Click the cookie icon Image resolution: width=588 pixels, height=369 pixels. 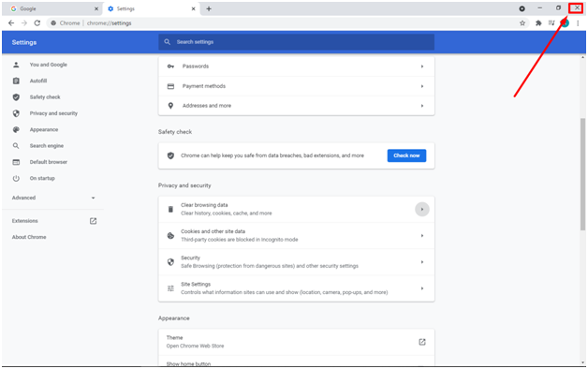(x=170, y=235)
